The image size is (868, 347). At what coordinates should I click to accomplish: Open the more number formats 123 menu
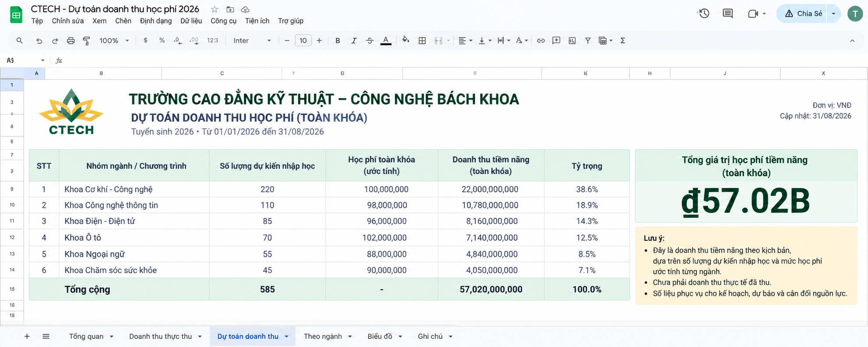point(213,40)
